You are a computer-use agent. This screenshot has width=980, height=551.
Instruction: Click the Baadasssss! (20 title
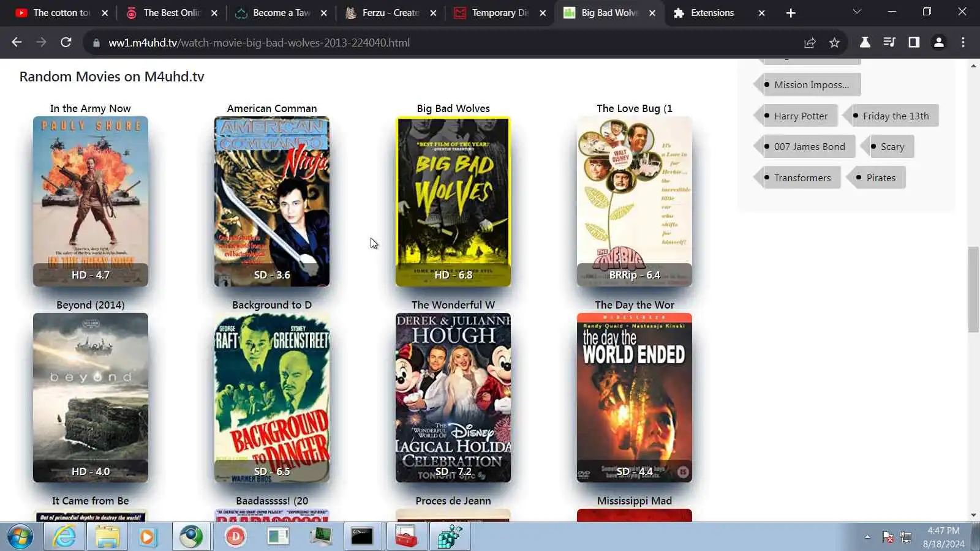272,501
